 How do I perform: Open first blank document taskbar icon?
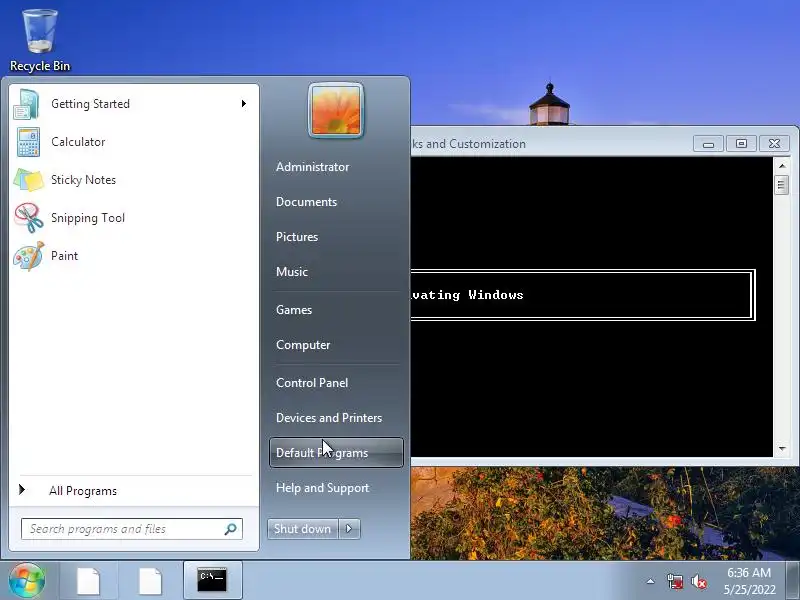pyautogui.click(x=88, y=581)
